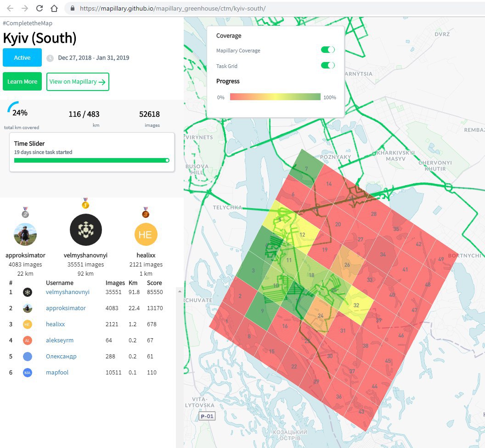485x448 pixels.
Task: Go forward in browser history
Action: [25, 8]
